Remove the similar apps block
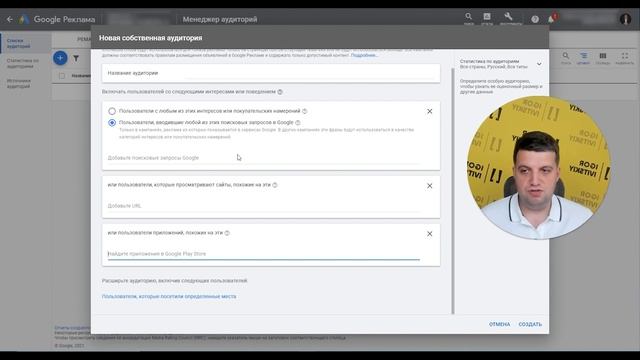The height and width of the screenshot is (360, 640). 429,234
